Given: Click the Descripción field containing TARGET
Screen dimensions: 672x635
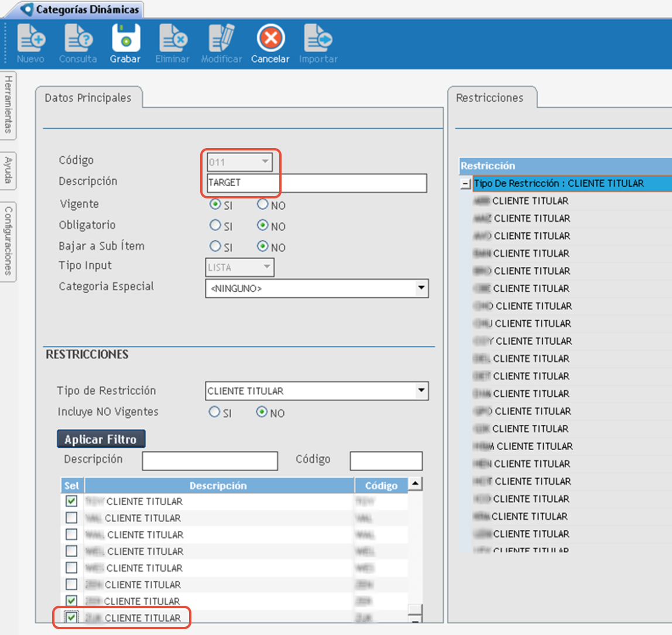Looking at the screenshot, I should click(317, 183).
